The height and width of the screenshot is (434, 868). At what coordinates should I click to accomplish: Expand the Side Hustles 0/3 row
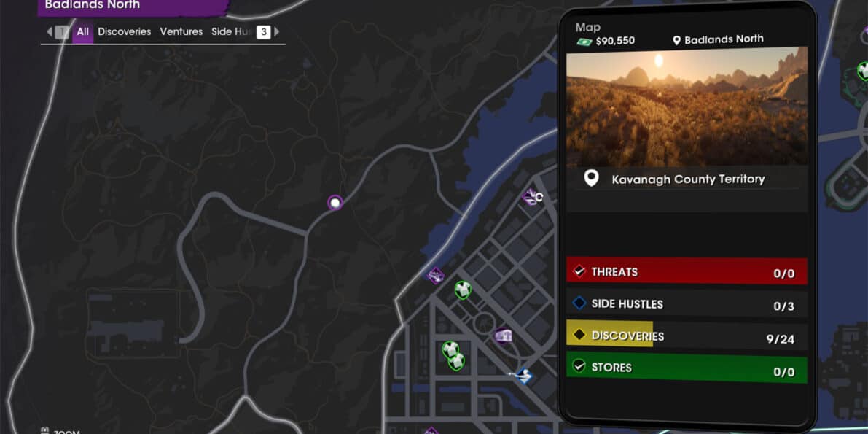pos(687,304)
